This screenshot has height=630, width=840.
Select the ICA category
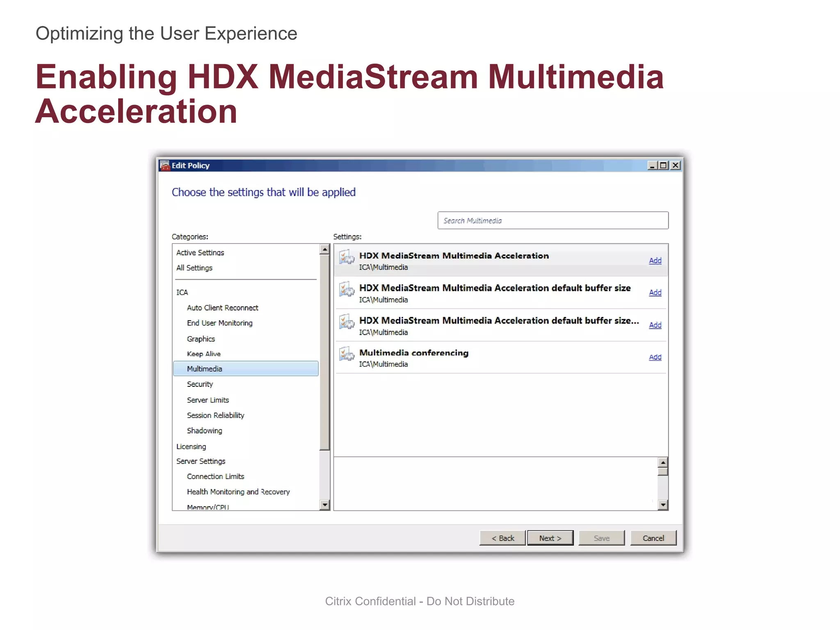(182, 292)
